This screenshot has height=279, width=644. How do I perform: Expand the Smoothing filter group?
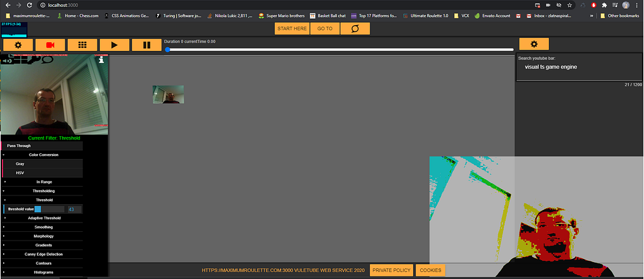pyautogui.click(x=42, y=227)
